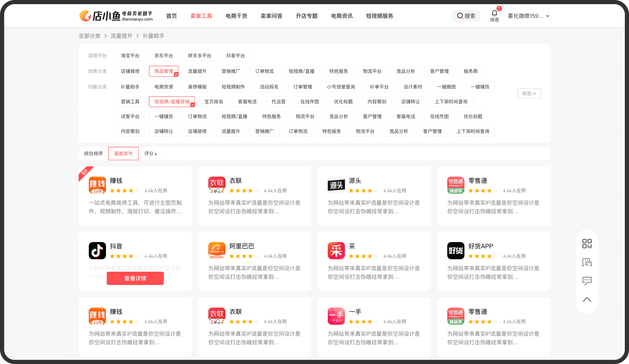Select 小号信誉查询 function filter

341,87
